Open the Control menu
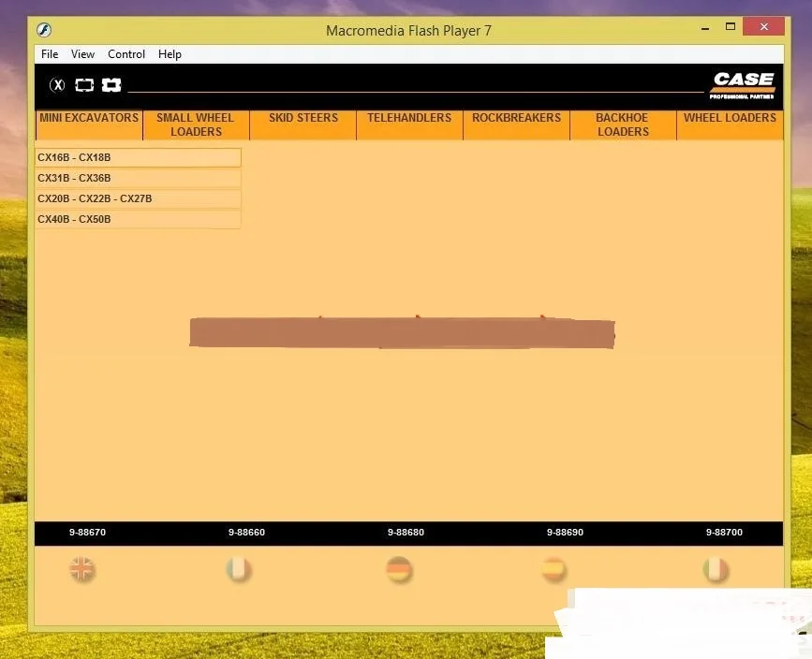Viewport: 812px width, 659px height. (x=126, y=54)
